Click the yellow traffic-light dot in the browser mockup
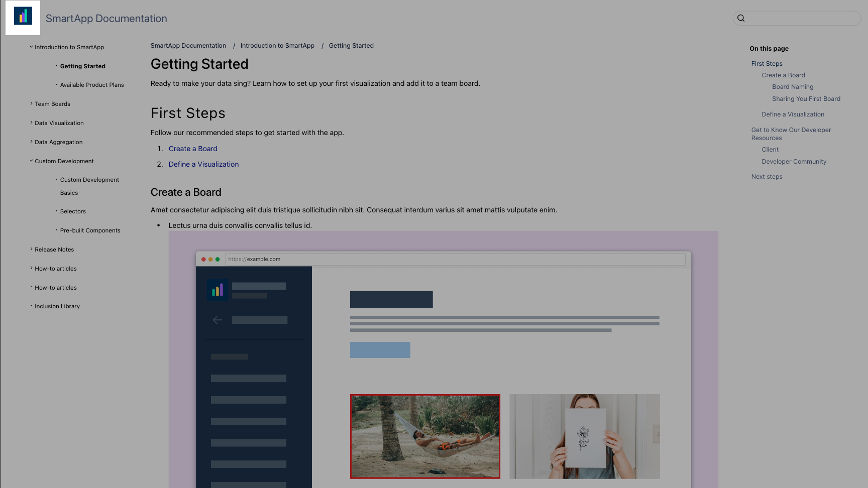 [210, 259]
